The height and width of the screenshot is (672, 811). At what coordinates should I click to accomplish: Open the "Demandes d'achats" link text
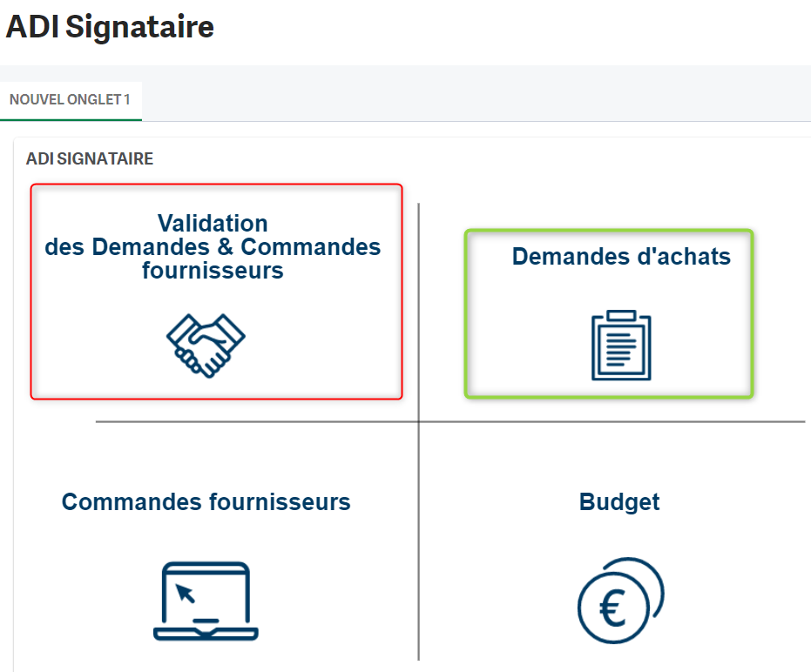click(x=621, y=257)
